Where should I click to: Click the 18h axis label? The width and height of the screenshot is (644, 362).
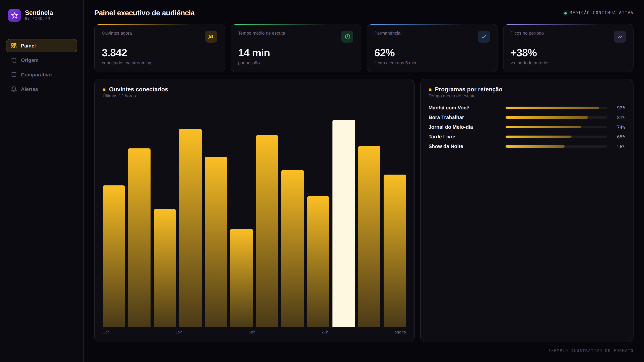252,332
